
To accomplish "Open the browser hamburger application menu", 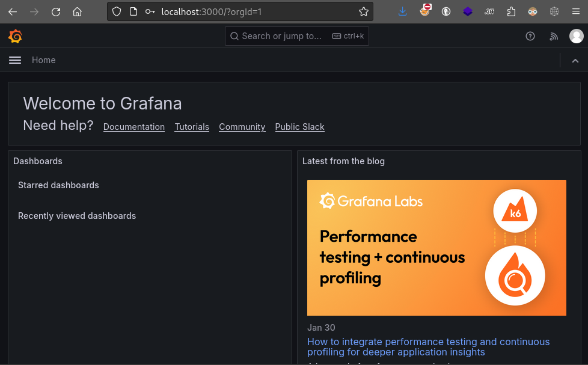I will tap(576, 11).
